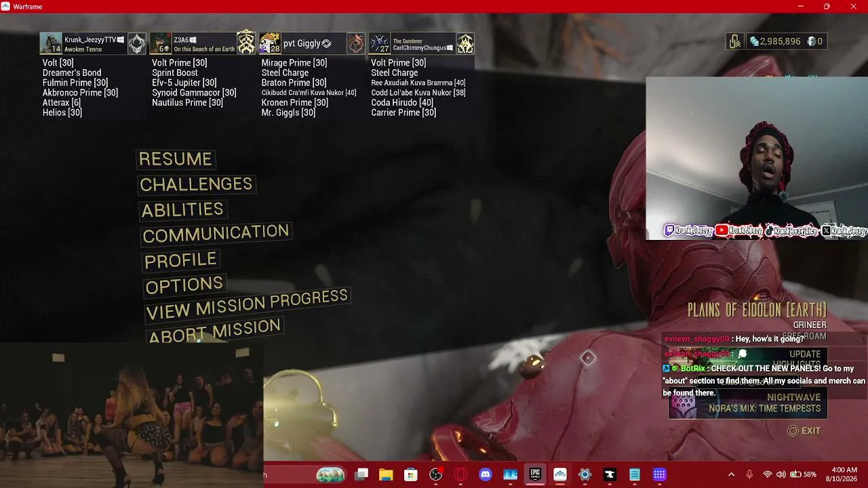Click the Krunk_JeezyyTTV player avatar
This screenshot has width=868, height=488.
coord(51,43)
